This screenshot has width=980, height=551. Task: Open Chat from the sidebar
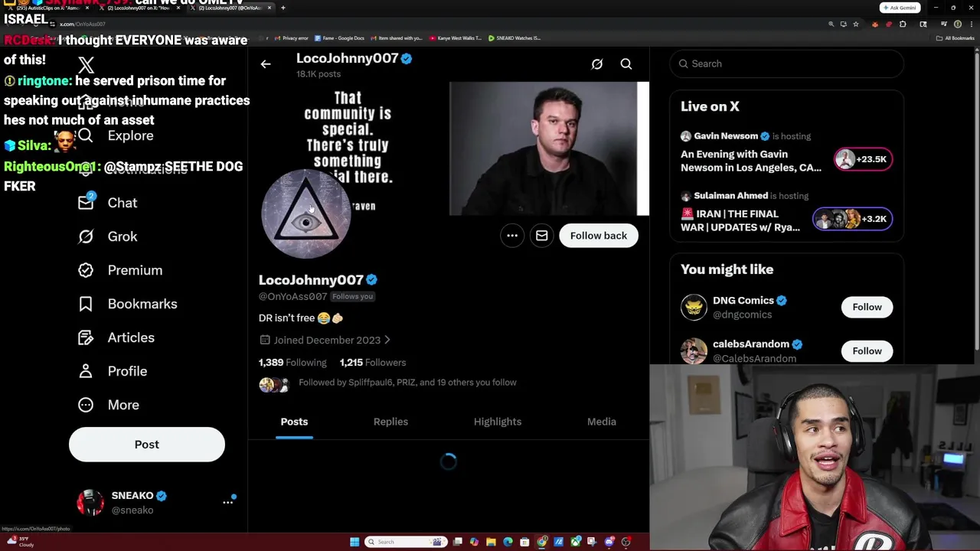tap(108, 203)
